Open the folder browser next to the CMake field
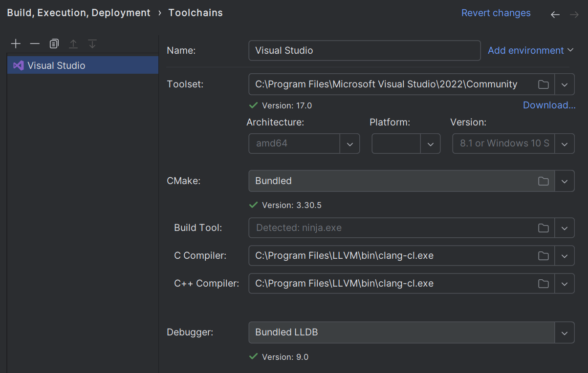The image size is (588, 373). tap(543, 181)
